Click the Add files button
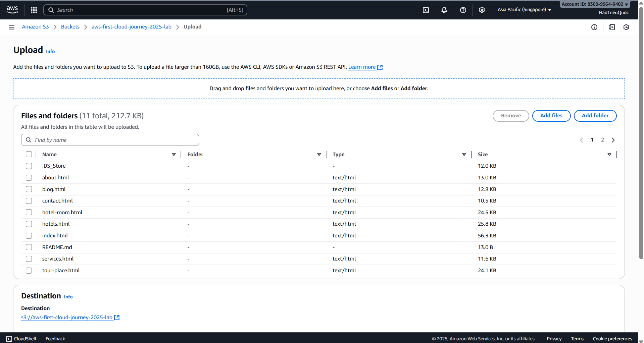 [551, 116]
